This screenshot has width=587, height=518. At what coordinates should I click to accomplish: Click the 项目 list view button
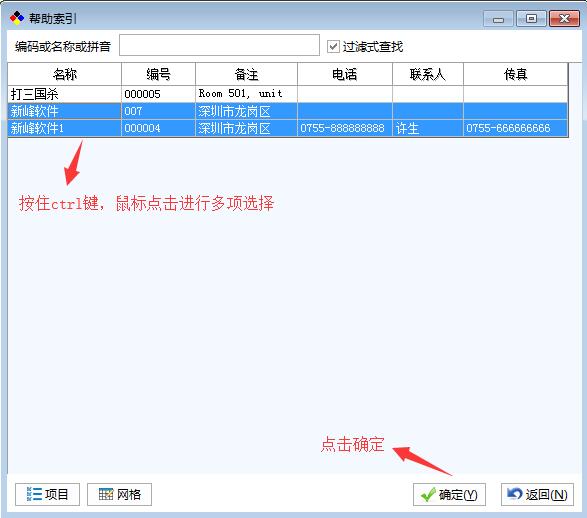tap(47, 494)
